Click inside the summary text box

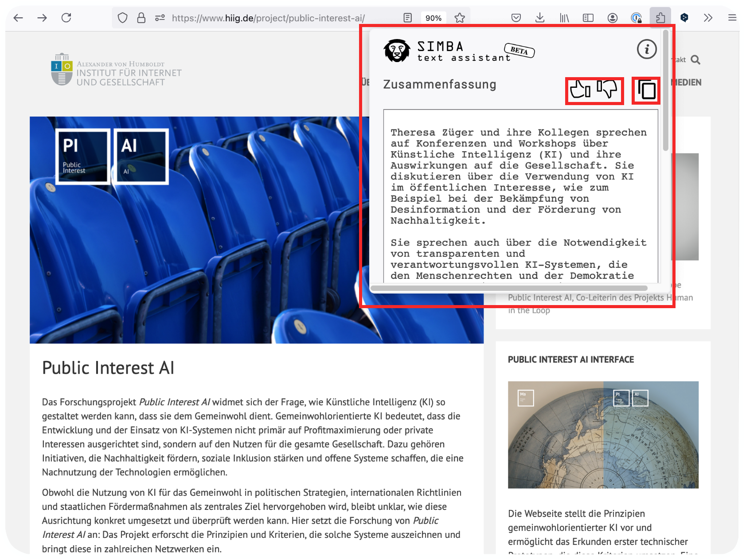(x=521, y=195)
